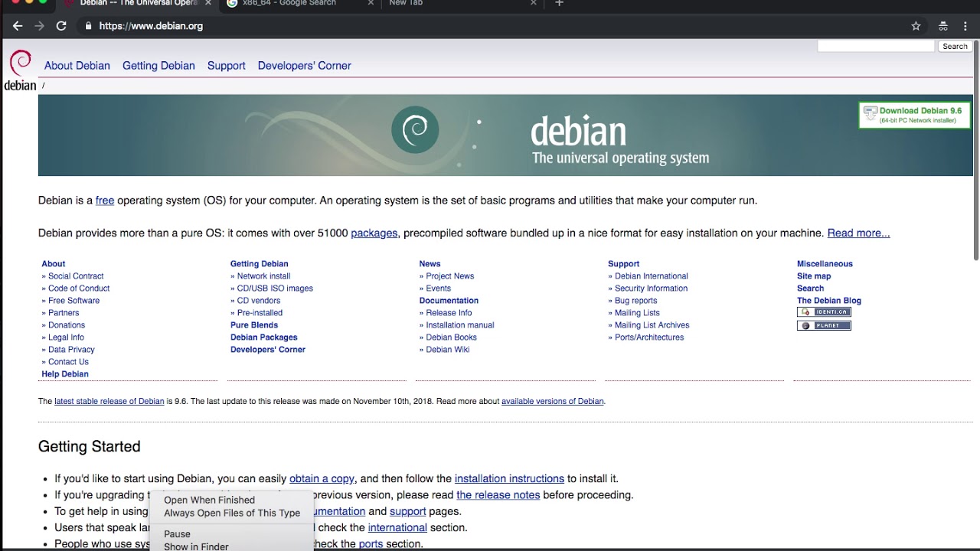Close the x86_64 Google Search tab
980x551 pixels.
[x=371, y=3]
